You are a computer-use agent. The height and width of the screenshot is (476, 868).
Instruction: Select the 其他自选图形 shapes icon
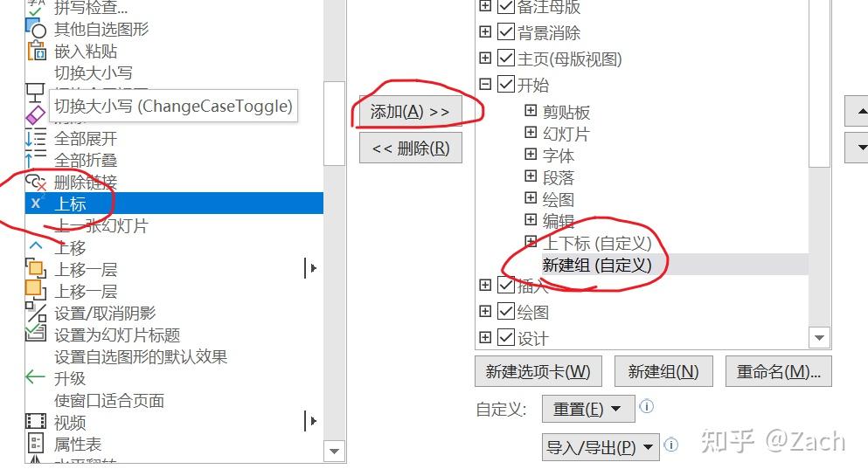[x=36, y=29]
